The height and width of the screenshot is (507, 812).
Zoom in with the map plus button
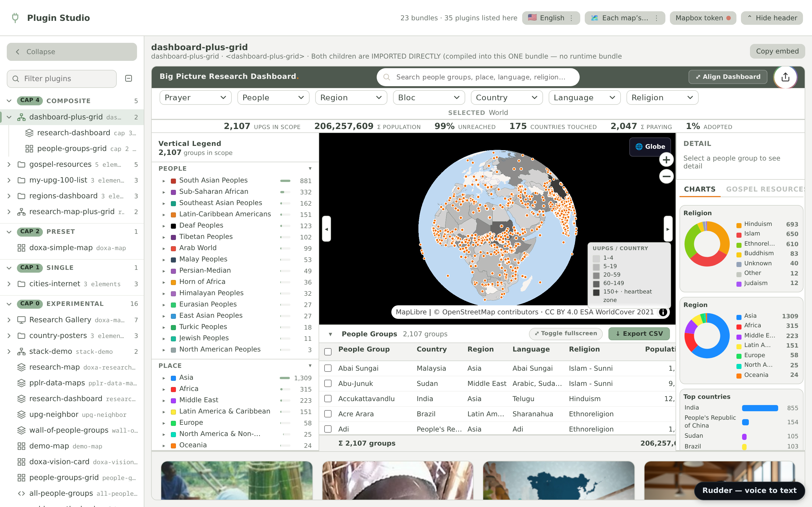coord(667,160)
